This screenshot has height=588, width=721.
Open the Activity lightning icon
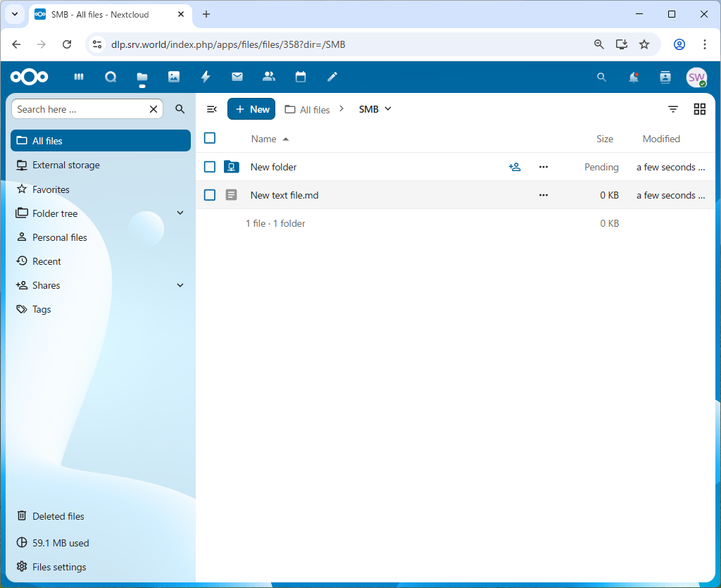(x=206, y=77)
